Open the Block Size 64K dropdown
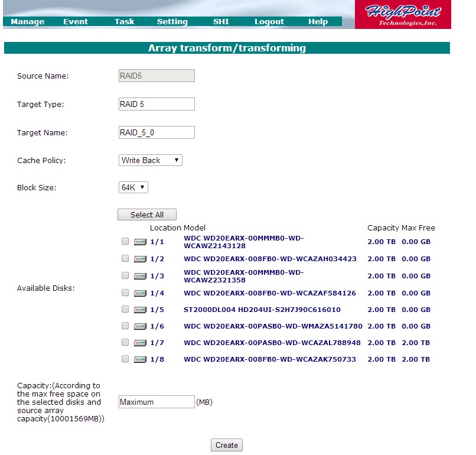 (133, 187)
